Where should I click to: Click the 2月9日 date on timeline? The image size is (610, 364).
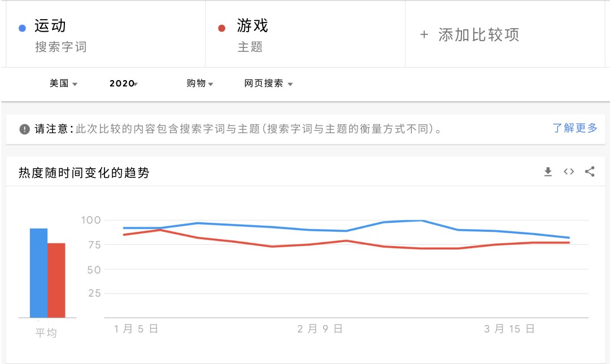pyautogui.click(x=320, y=329)
